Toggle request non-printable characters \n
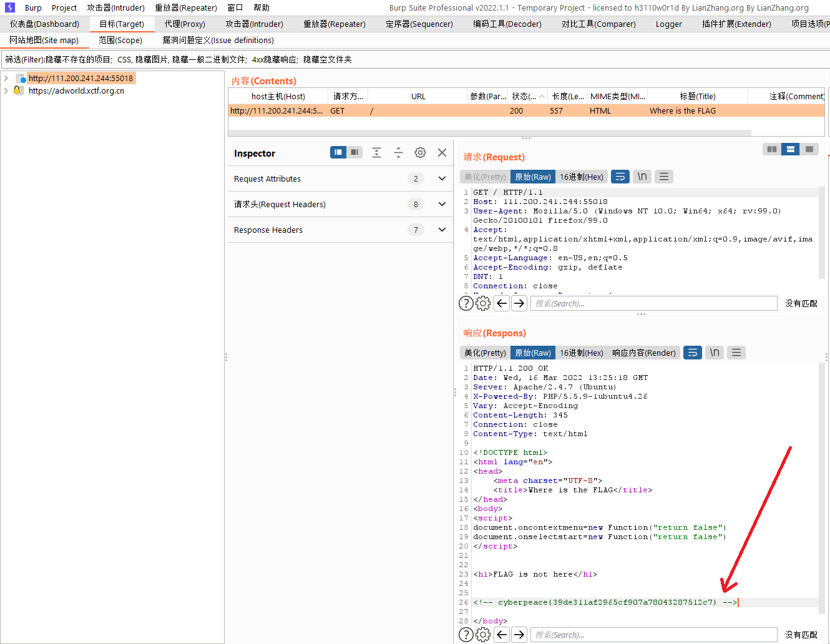 click(642, 177)
